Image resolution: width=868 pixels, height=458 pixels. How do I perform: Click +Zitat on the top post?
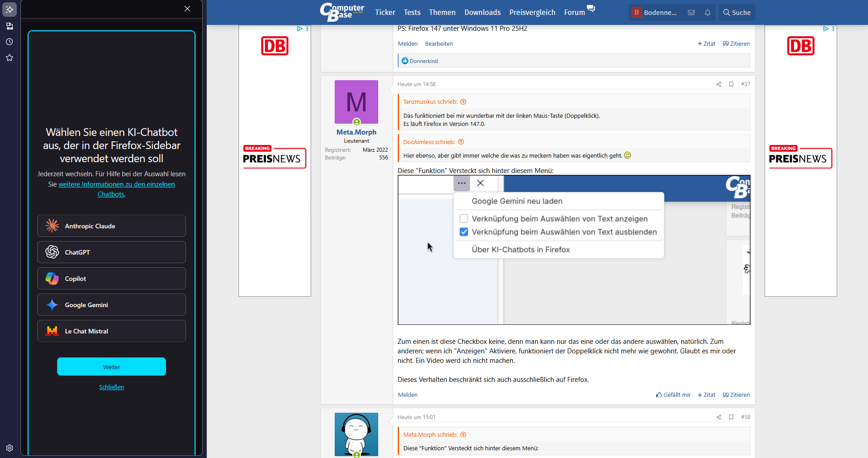click(707, 44)
